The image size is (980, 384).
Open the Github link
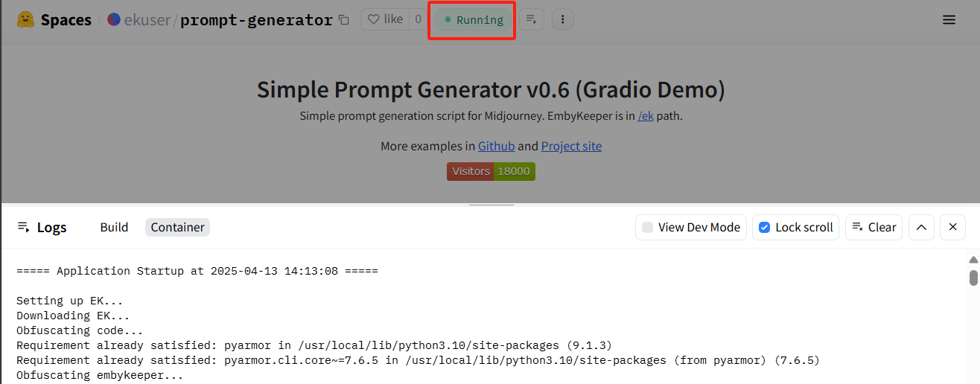[496, 146]
